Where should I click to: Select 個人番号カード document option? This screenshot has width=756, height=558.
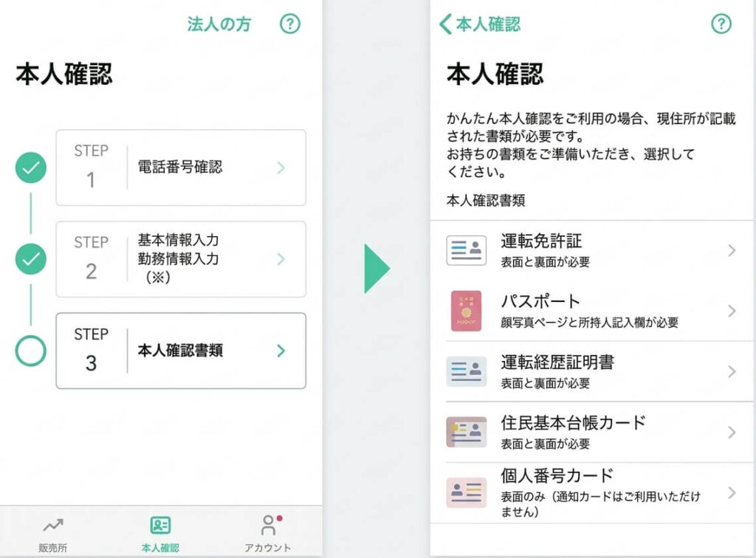592,492
